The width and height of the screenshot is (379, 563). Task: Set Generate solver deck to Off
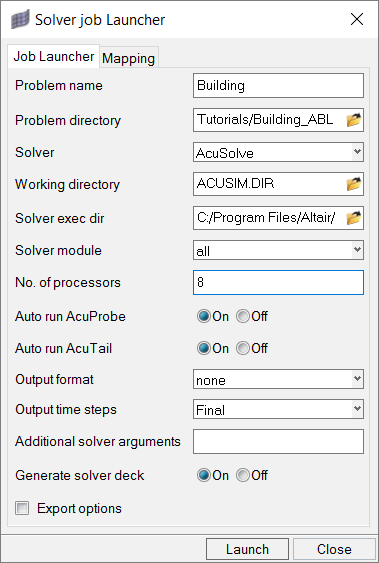[243, 475]
